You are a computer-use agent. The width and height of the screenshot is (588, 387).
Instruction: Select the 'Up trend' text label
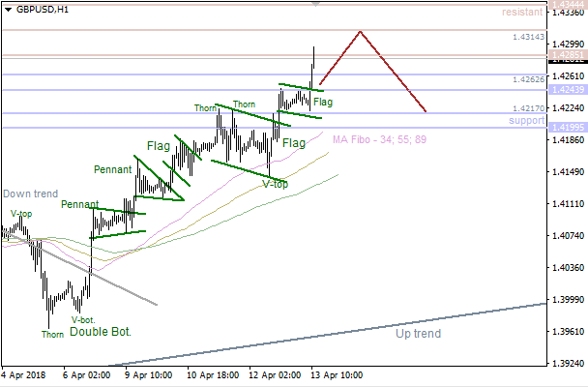click(x=418, y=334)
